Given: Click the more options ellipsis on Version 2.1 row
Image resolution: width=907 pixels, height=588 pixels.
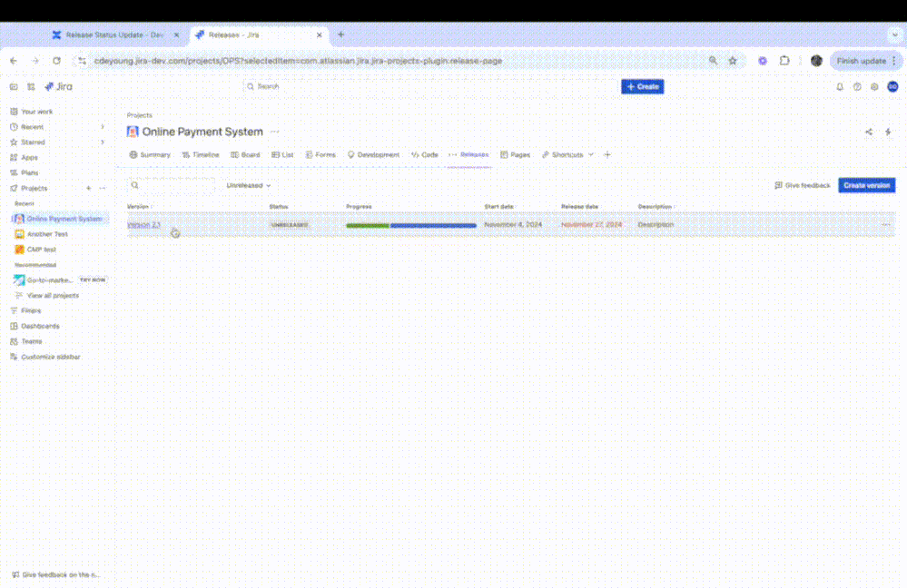Looking at the screenshot, I should [x=887, y=224].
